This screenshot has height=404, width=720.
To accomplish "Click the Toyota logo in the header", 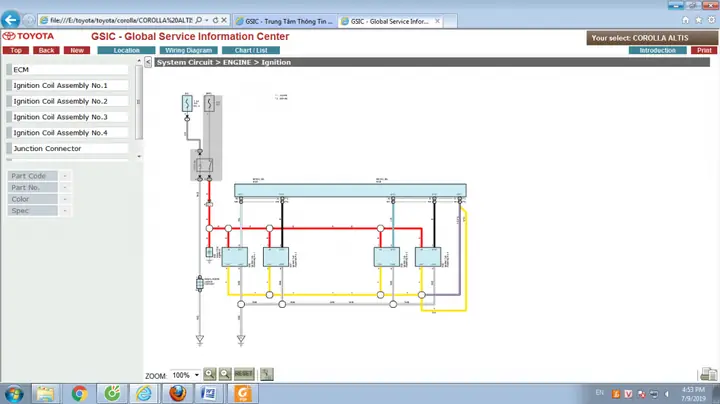I will click(x=28, y=36).
